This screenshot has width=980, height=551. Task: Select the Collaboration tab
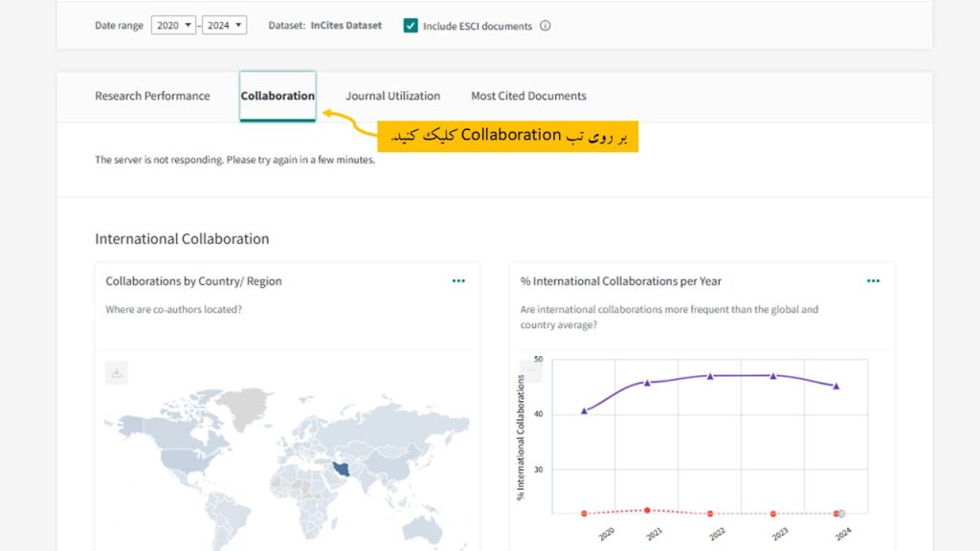coord(278,96)
